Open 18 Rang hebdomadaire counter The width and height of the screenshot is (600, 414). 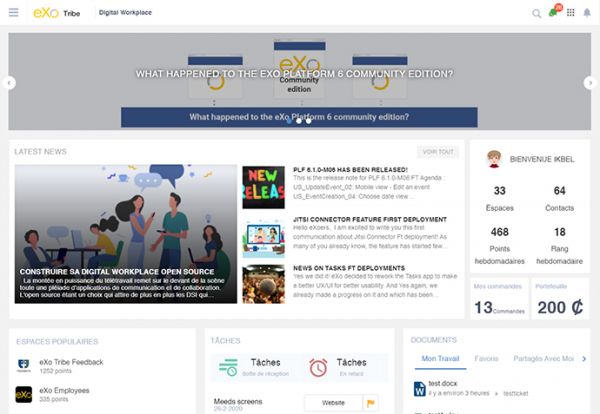(559, 246)
